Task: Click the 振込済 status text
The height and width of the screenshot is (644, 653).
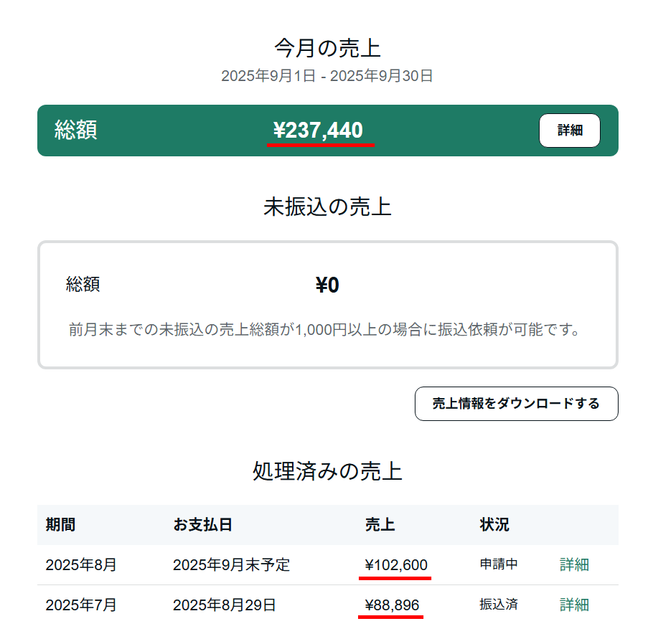Action: (499, 605)
